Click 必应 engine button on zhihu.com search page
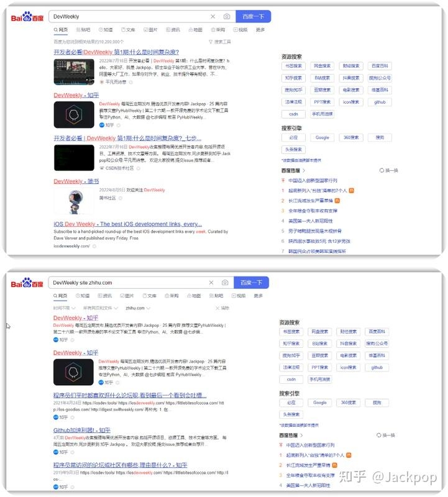448x497 pixels. [x=291, y=403]
